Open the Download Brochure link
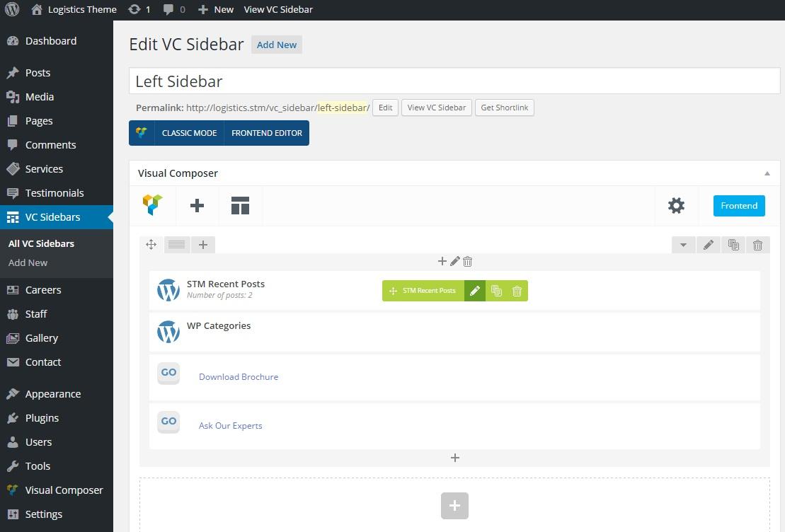The height and width of the screenshot is (532, 785). coord(239,377)
